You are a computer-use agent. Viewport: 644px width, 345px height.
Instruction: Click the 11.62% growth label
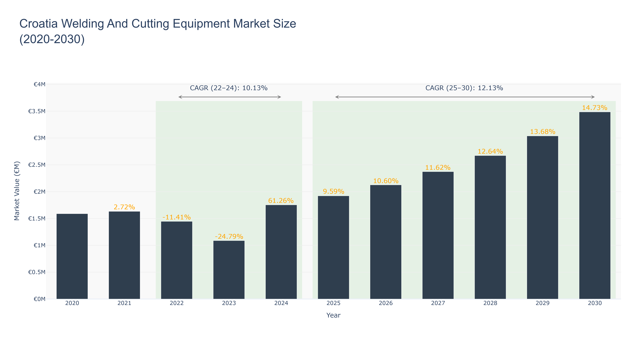click(x=438, y=168)
